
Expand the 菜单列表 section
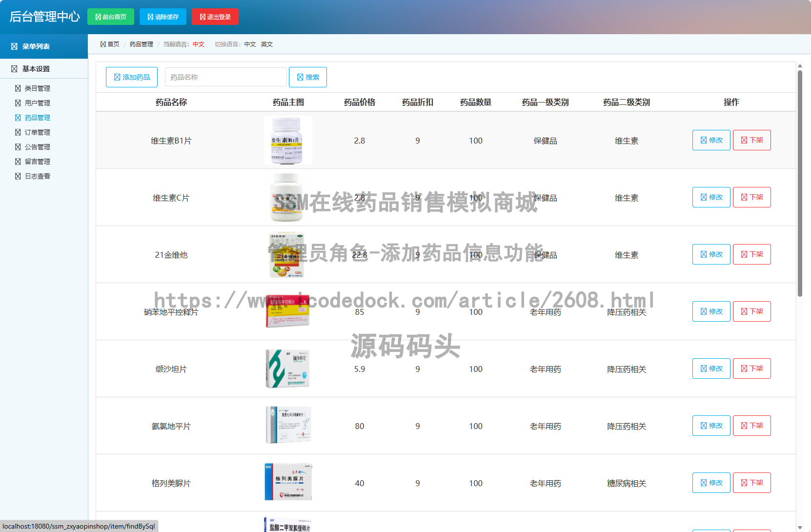pos(32,46)
